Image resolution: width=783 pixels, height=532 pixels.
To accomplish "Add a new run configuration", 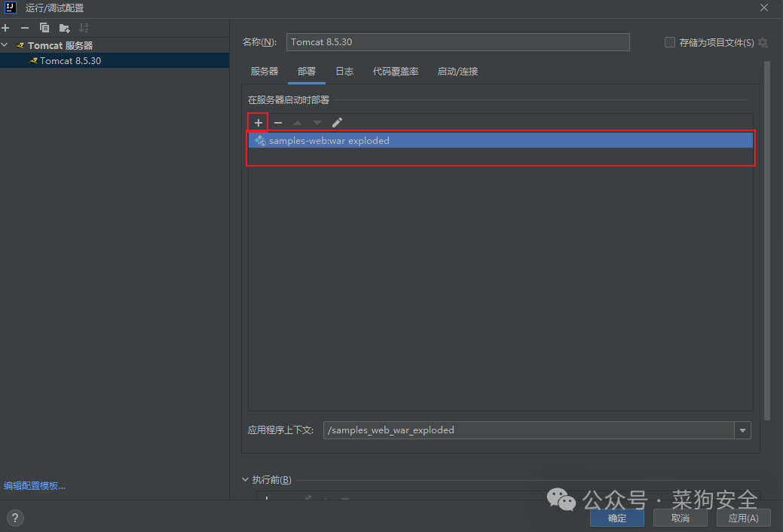I will pos(5,28).
